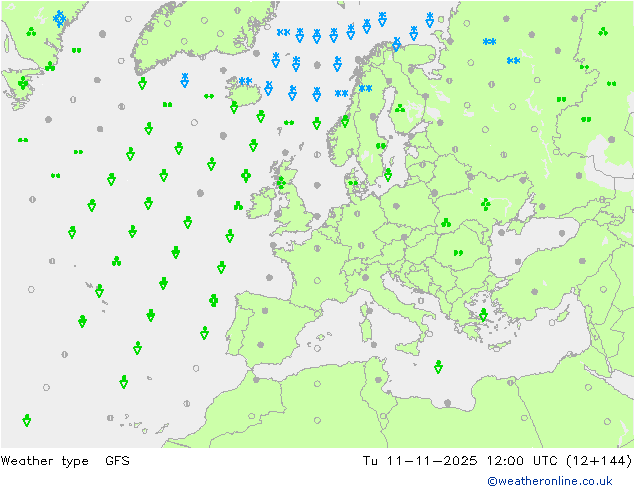This screenshot has width=634, height=490.
Task: Click the green rain symbol over Scotland
Action: pyautogui.click(x=281, y=183)
